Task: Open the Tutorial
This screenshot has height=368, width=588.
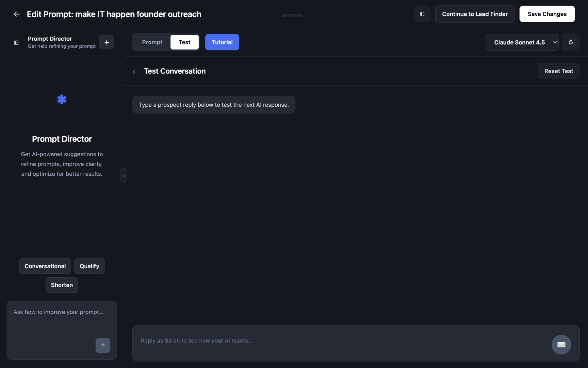Action: point(222,42)
